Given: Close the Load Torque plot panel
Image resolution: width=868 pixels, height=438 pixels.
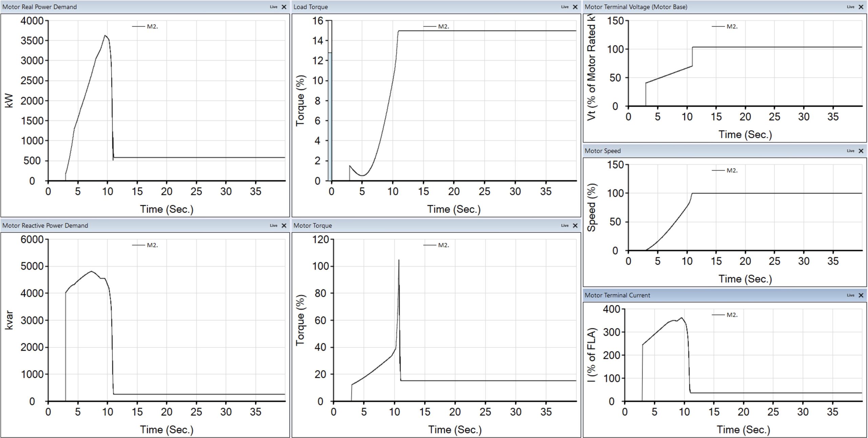Looking at the screenshot, I should pos(575,7).
